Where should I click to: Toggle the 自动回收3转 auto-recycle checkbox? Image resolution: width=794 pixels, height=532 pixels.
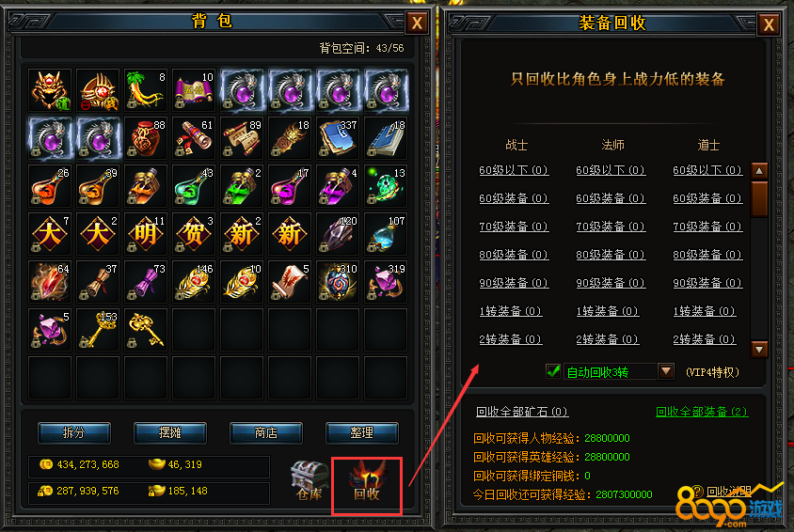(553, 371)
